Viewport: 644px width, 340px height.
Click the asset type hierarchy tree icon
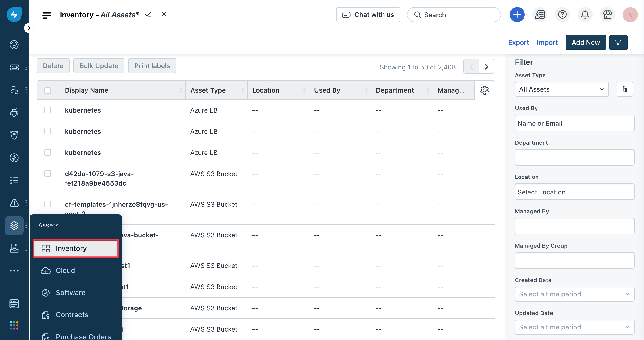click(x=624, y=89)
